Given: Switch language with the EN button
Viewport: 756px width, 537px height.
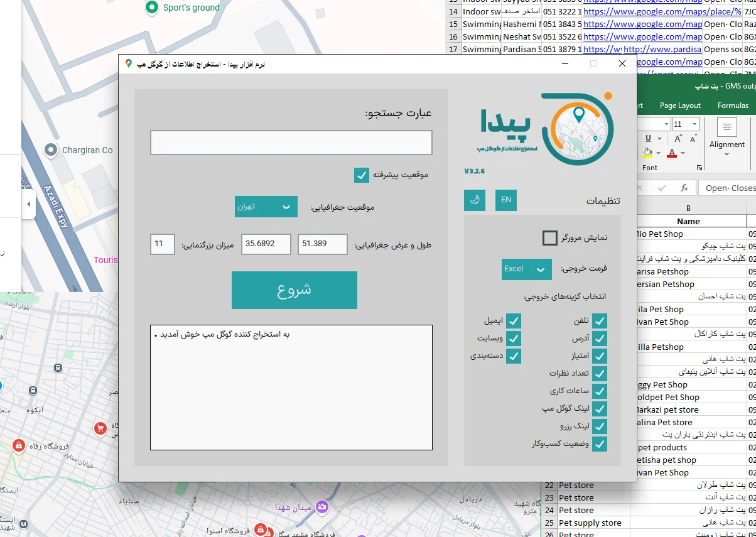Looking at the screenshot, I should 506,201.
